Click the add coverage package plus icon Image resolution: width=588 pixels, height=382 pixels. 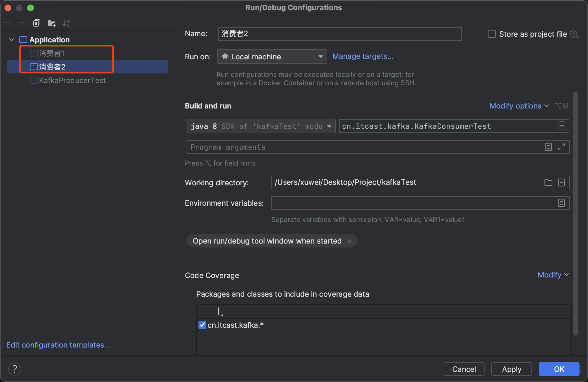pyautogui.click(x=219, y=311)
